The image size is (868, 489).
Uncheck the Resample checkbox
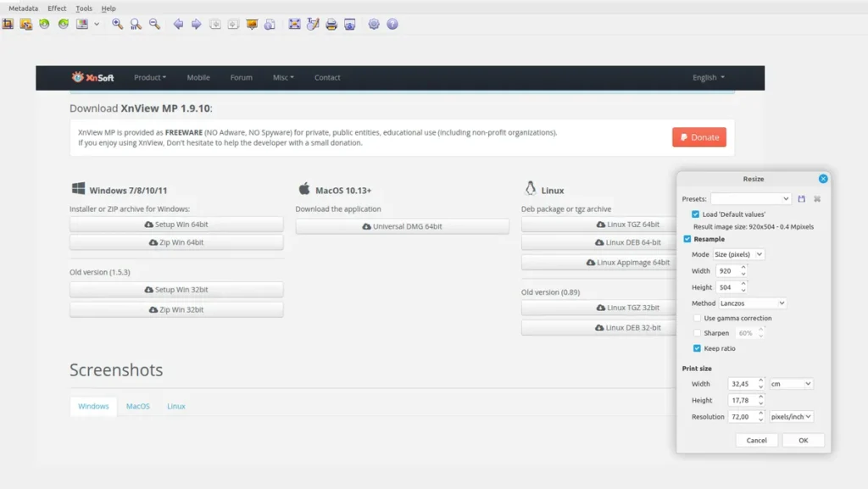687,239
